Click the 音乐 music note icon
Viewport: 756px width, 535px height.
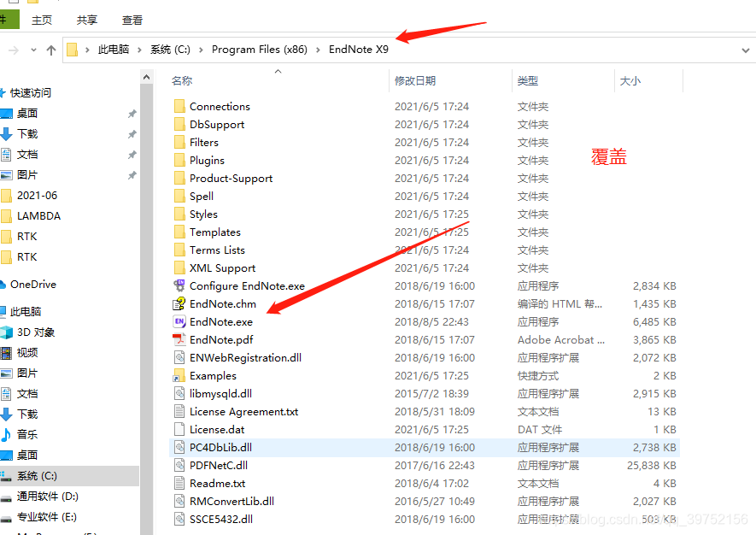[x=6, y=434]
